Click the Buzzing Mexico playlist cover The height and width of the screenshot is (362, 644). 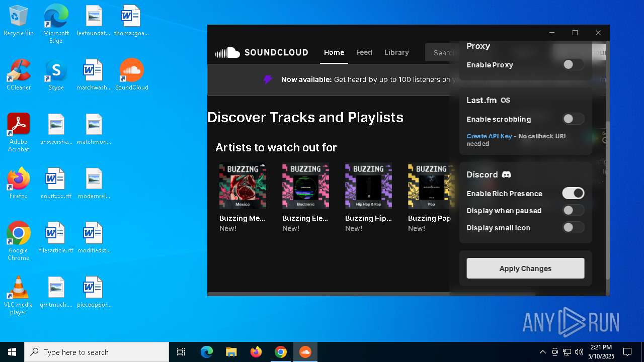[243, 186]
